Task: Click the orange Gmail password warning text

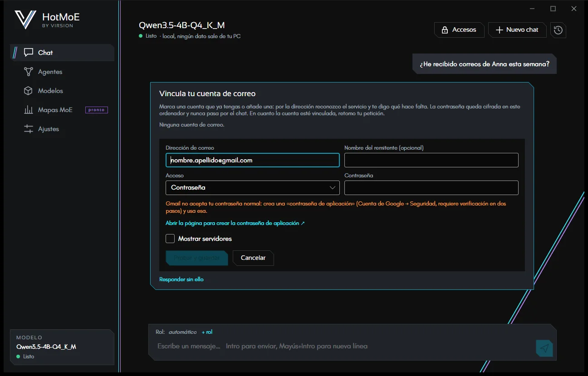Action: point(336,207)
